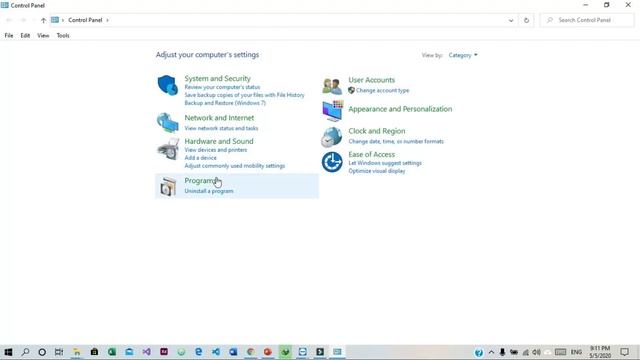Click the ENG language indicator

(576, 352)
